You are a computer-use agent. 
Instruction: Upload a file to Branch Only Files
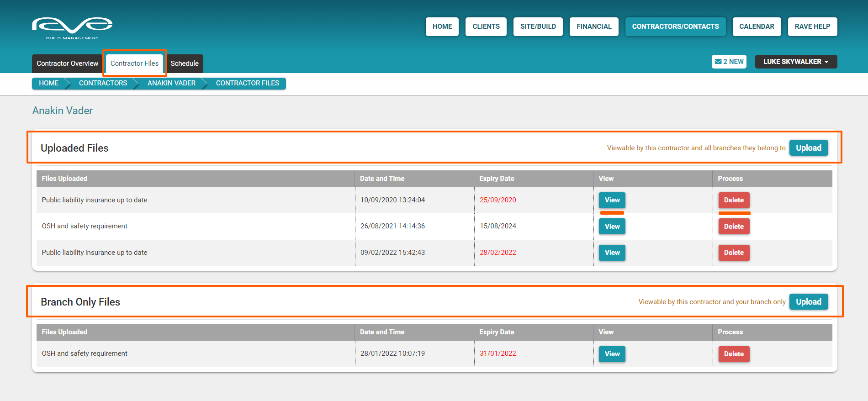pyautogui.click(x=808, y=302)
